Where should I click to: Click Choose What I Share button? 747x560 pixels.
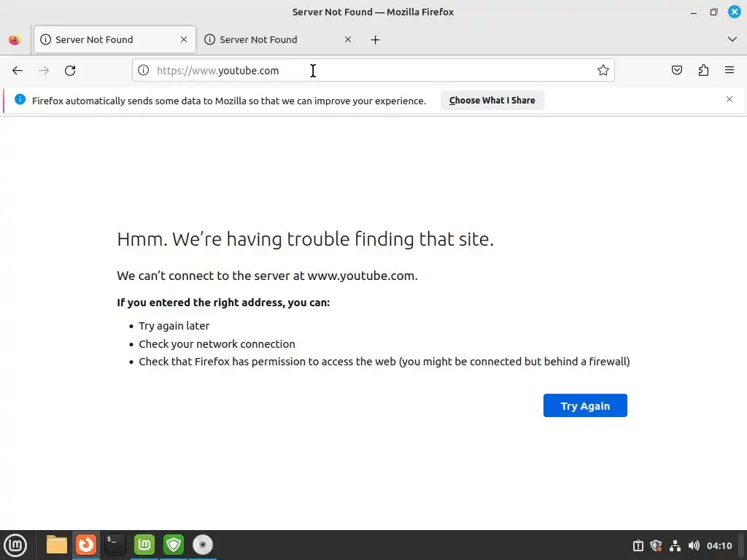492,101
